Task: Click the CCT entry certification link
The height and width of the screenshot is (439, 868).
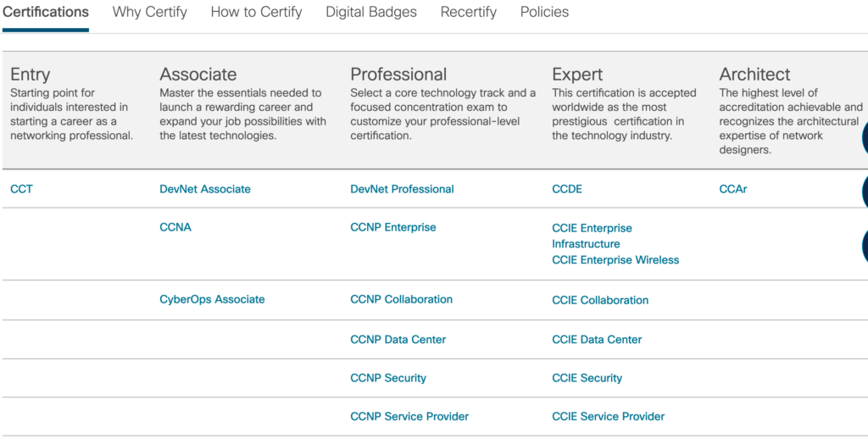Action: 21,189
